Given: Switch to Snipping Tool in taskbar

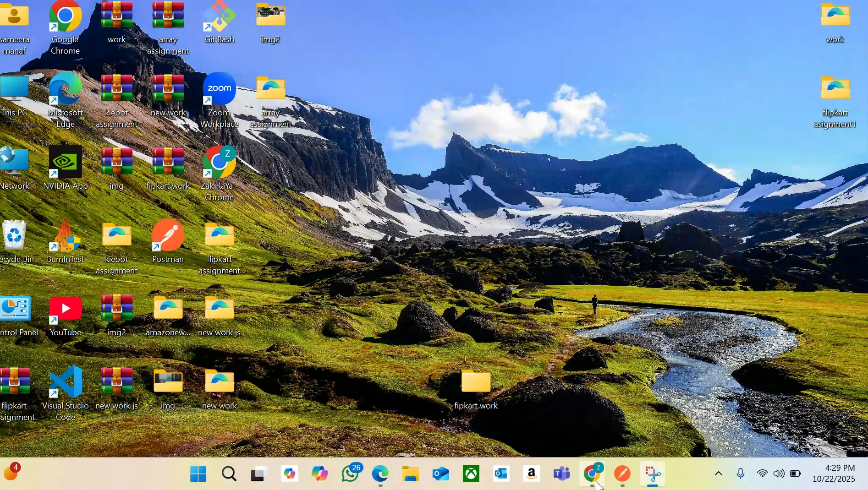Looking at the screenshot, I should 653,474.
